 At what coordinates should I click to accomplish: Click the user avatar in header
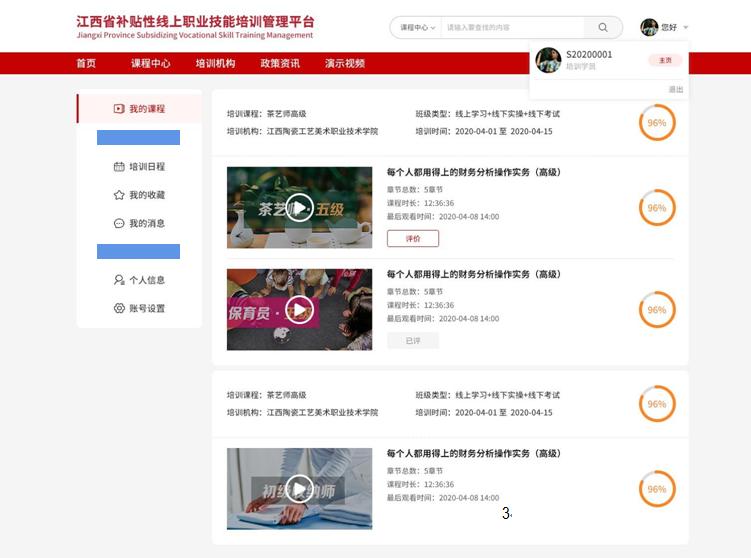tap(650, 28)
